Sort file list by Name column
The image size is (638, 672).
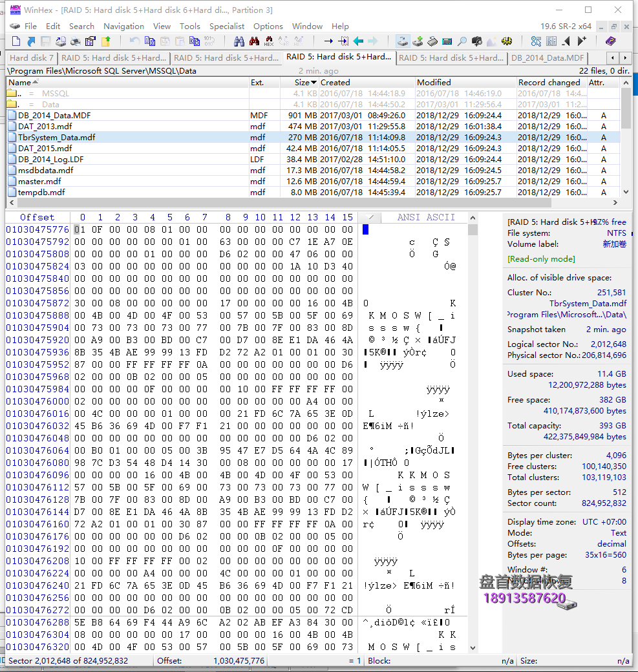coord(127,82)
